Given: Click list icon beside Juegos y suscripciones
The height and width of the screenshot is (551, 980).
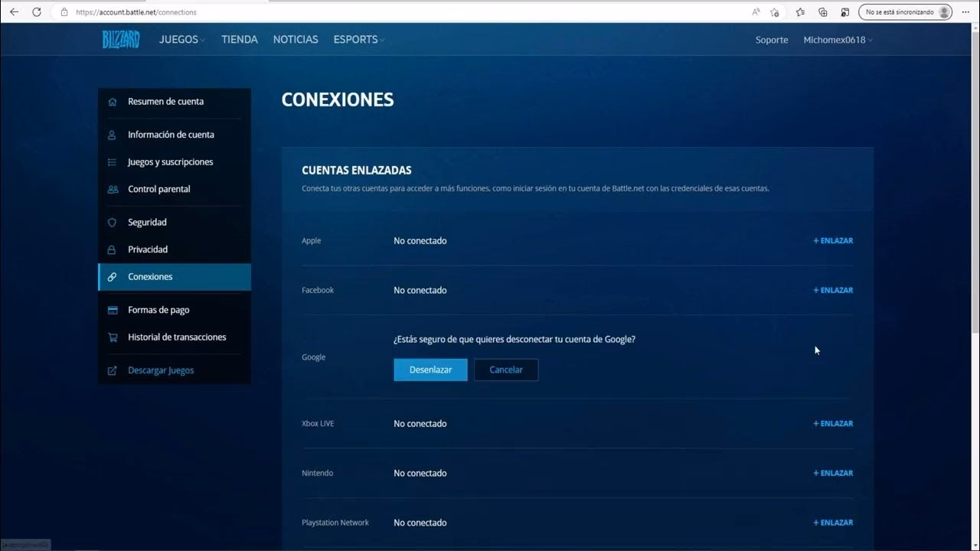Looking at the screenshot, I should point(113,162).
